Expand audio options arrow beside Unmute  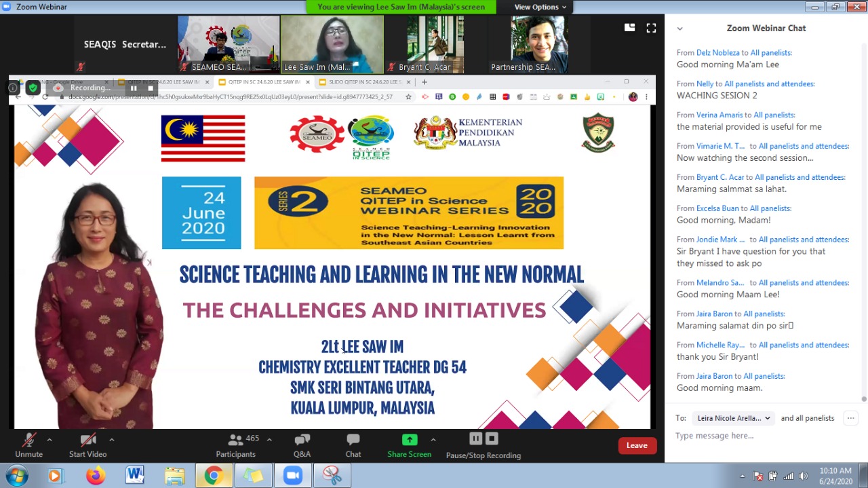click(x=49, y=440)
